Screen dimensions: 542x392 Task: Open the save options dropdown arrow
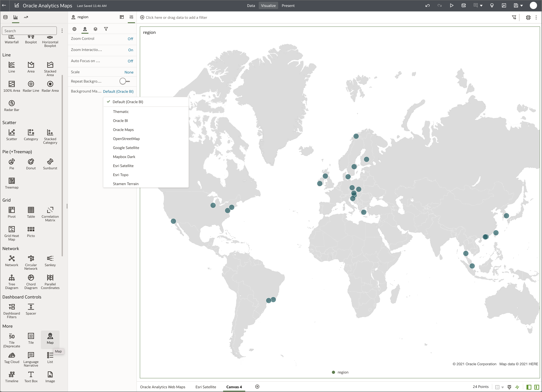coord(521,5)
